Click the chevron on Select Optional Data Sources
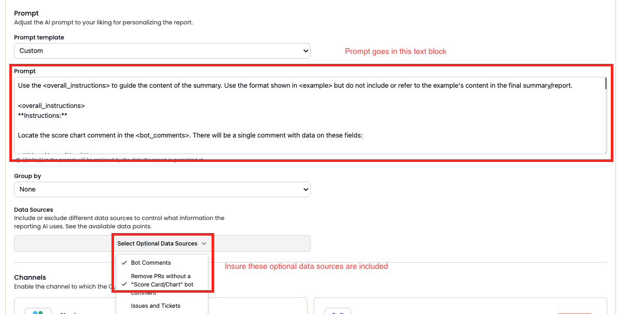 coord(204,243)
